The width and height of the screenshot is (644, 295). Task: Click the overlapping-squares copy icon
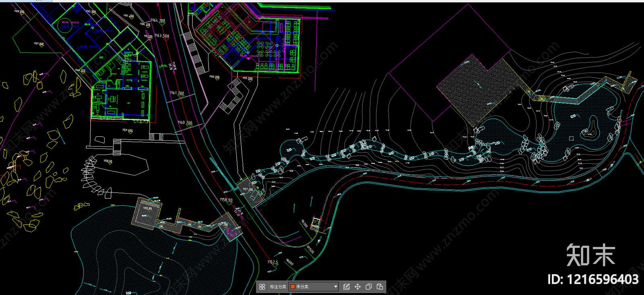pyautogui.click(x=368, y=287)
